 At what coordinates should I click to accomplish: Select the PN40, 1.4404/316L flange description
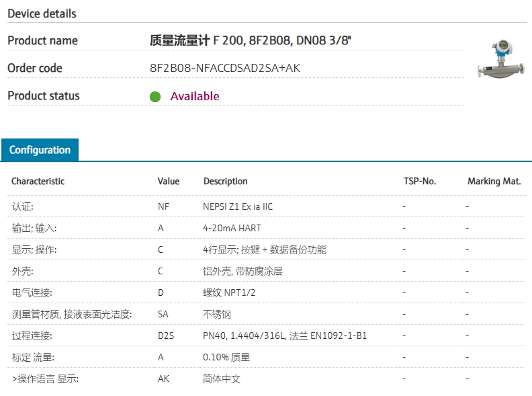point(285,336)
